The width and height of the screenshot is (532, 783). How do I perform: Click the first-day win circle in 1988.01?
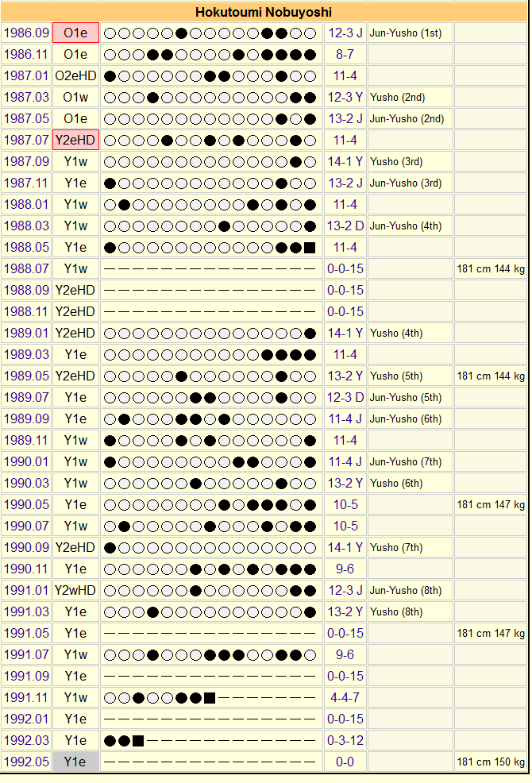click(110, 205)
